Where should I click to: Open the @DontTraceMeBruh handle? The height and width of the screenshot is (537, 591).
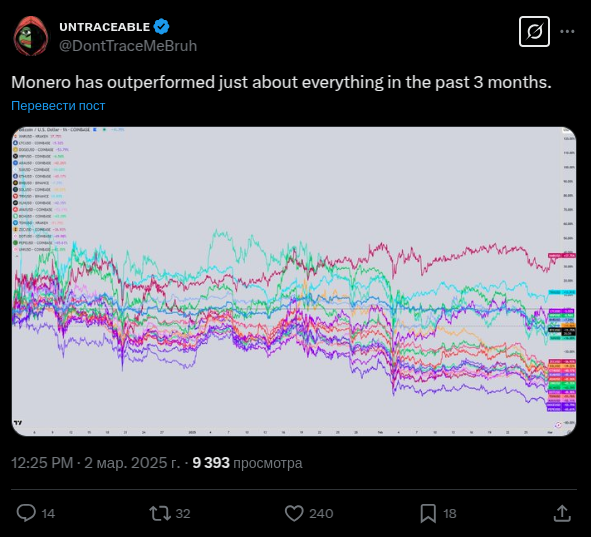tap(128, 46)
